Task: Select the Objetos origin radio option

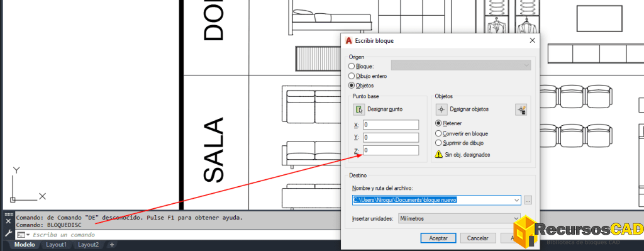Action: click(x=352, y=86)
